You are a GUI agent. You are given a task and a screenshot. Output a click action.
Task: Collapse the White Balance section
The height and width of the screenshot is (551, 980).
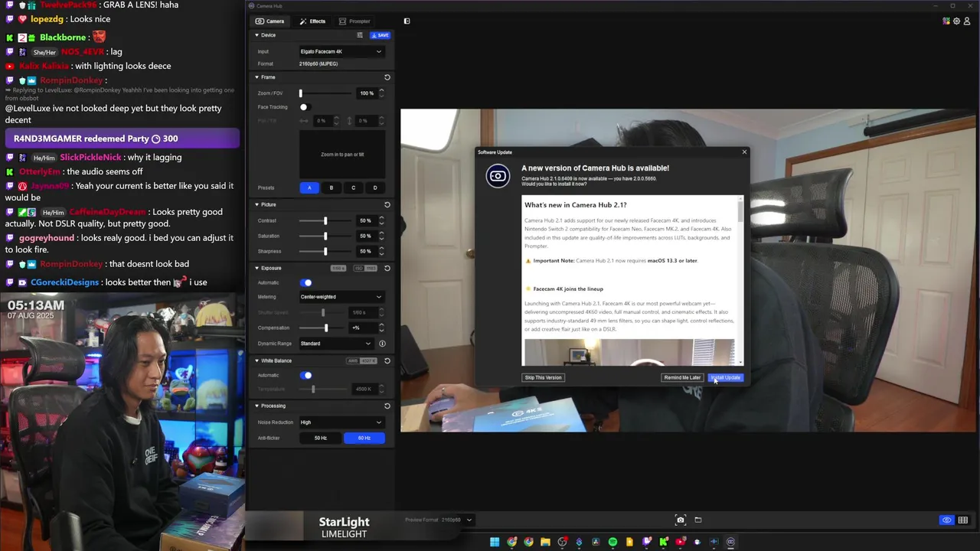click(x=257, y=360)
